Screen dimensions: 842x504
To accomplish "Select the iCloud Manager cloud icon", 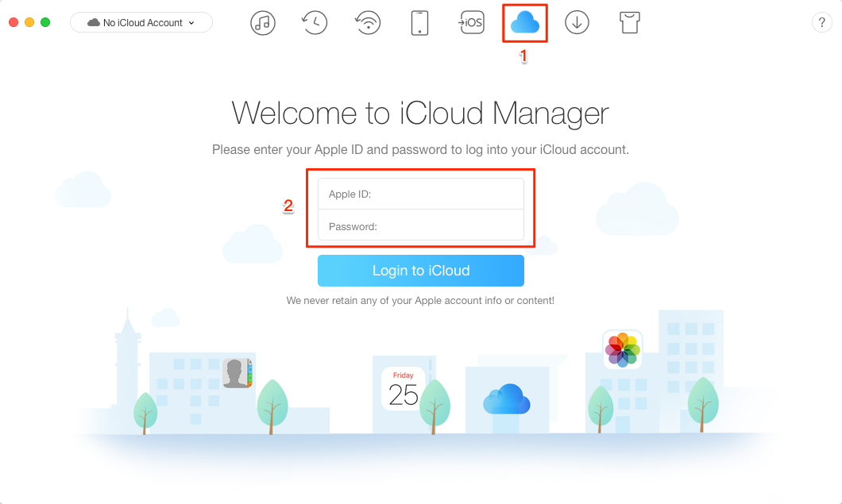I will (524, 22).
